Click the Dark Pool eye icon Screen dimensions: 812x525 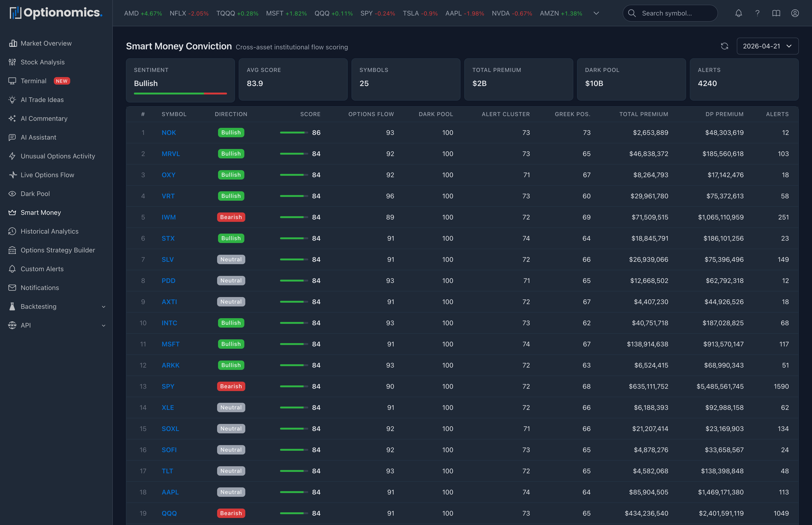[x=13, y=194]
